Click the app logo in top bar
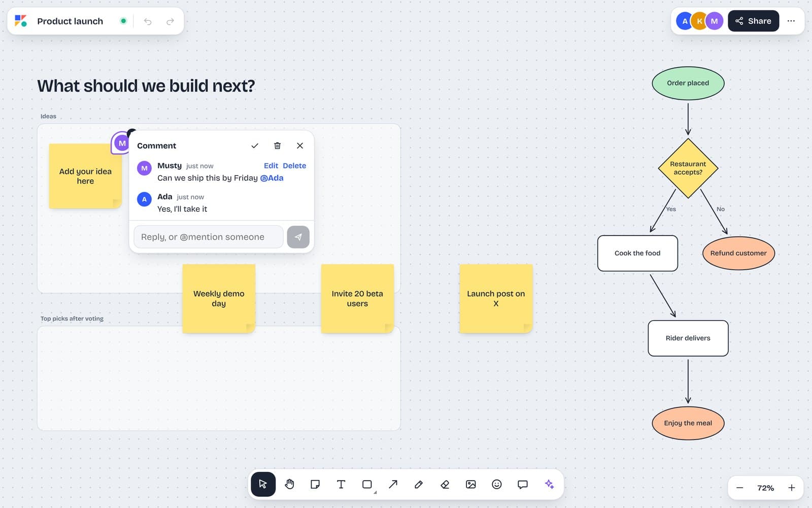The image size is (812, 508). (21, 21)
